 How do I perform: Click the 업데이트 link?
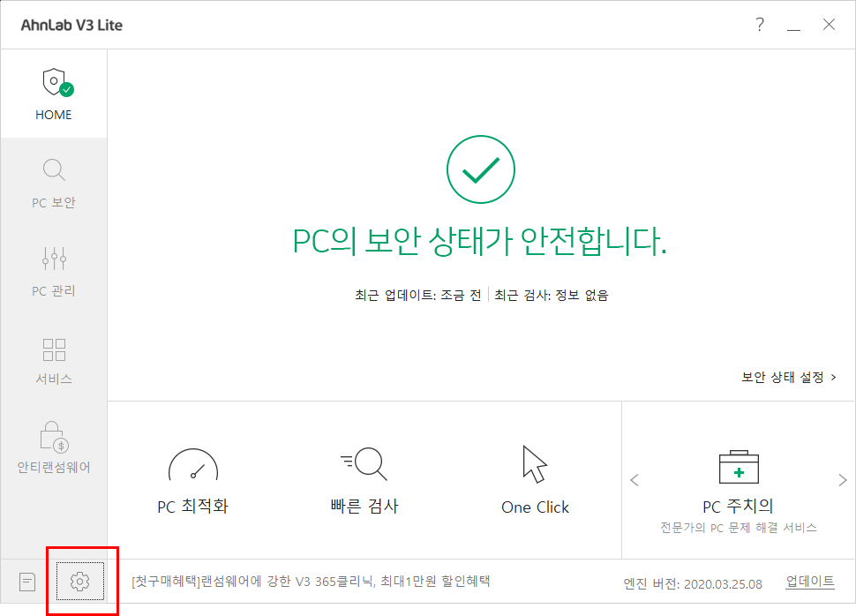pos(809,582)
